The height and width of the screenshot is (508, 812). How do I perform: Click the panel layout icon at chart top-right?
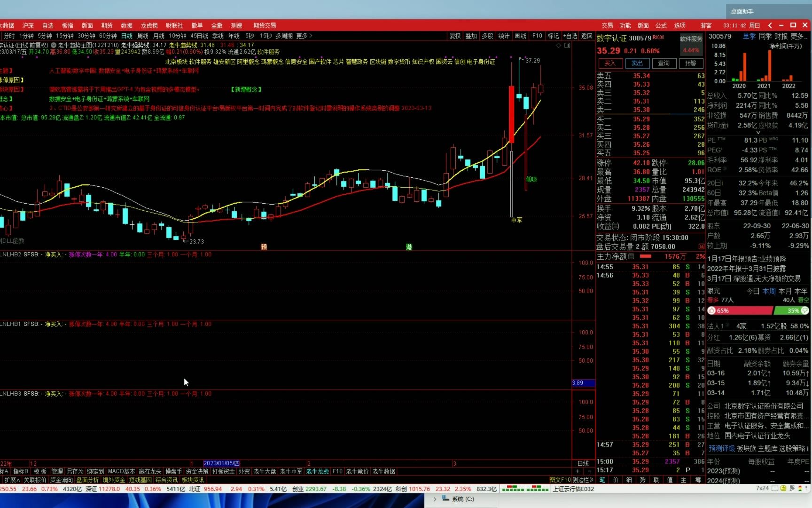pyautogui.click(x=567, y=45)
